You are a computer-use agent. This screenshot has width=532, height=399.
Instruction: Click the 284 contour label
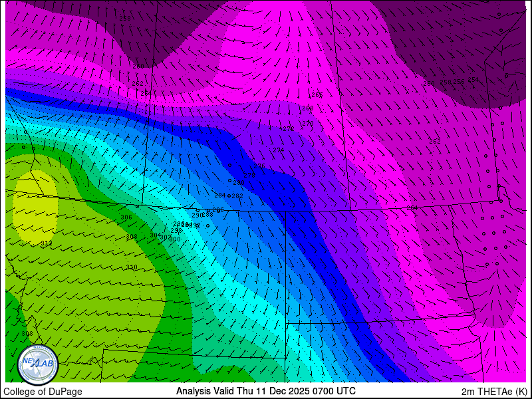220,196
